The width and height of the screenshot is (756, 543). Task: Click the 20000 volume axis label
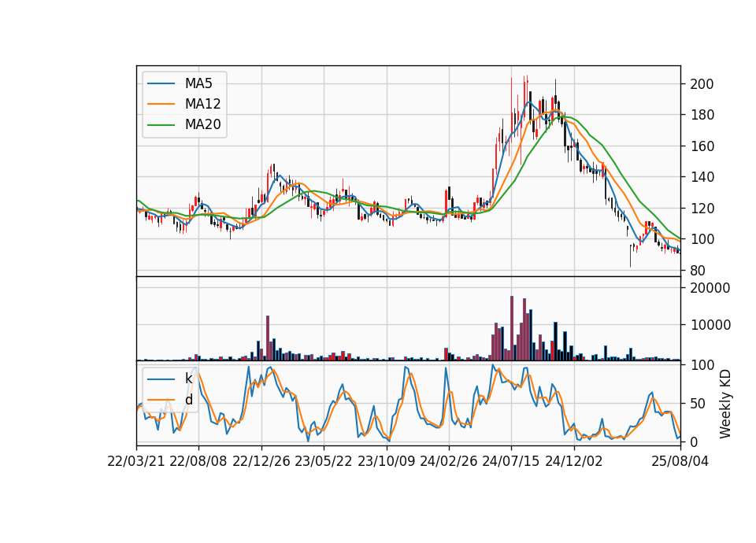(x=710, y=288)
